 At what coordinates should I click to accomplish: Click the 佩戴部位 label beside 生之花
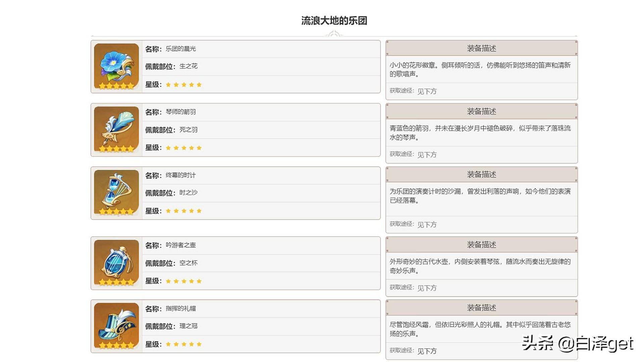coord(160,66)
